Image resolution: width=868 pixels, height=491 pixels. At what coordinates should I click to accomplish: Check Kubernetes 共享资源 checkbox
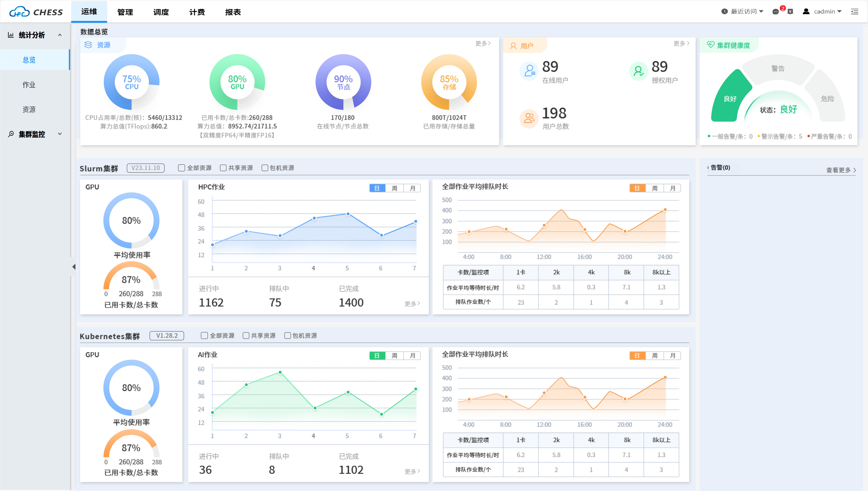[x=246, y=335]
